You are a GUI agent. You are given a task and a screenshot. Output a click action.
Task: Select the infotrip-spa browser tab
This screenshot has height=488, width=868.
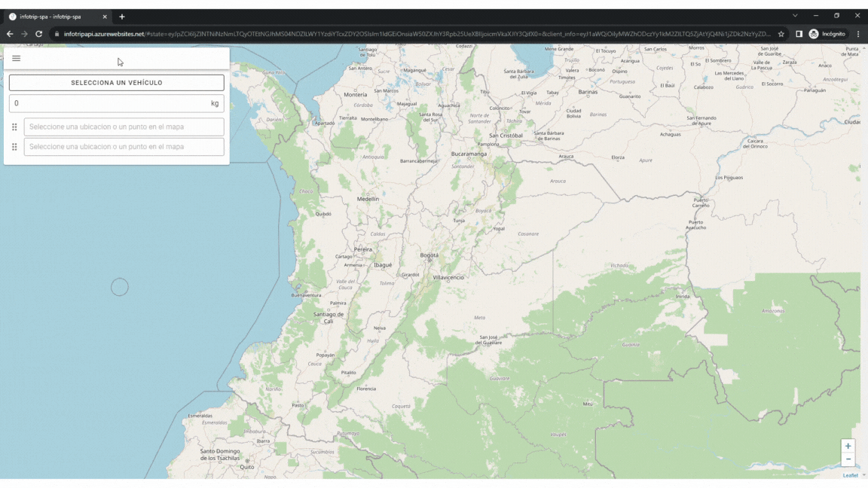(x=51, y=17)
